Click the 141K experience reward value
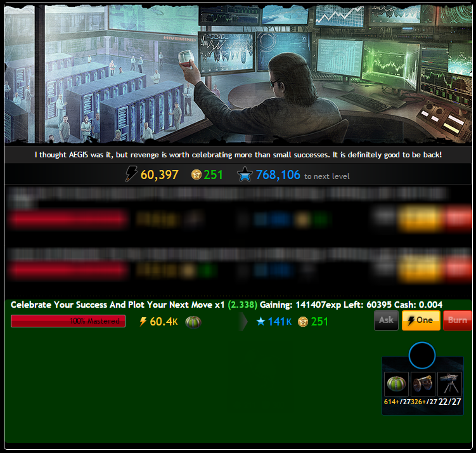 (x=280, y=322)
